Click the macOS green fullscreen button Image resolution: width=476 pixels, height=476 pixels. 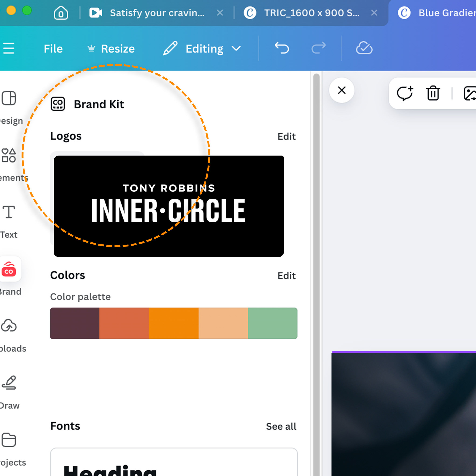tap(27, 10)
